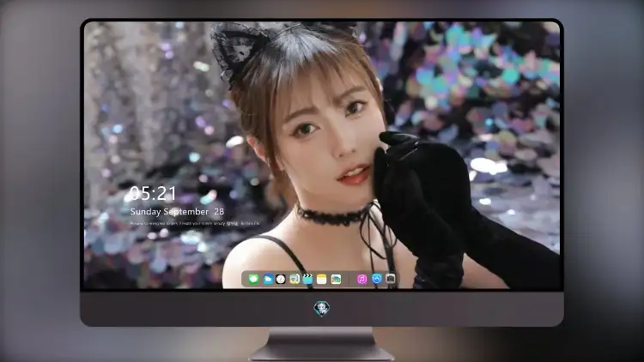
Task: Launch the pink Music app icon
Action: click(x=361, y=279)
